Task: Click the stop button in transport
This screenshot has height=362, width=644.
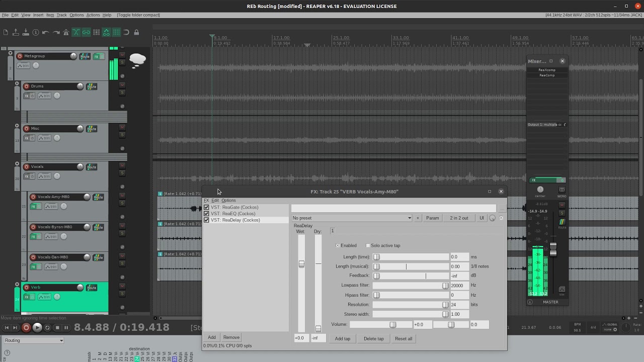Action: pyautogui.click(x=57, y=327)
